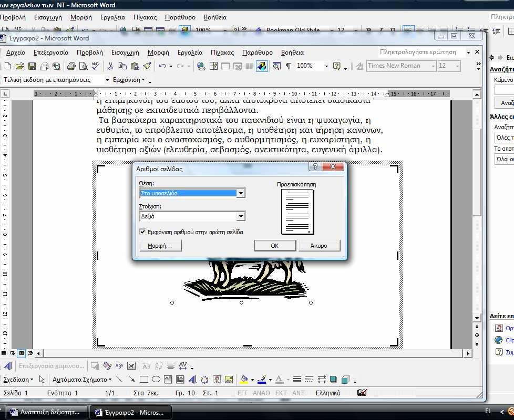The image size is (514, 420).
Task: Toggle ΑΝΑΘ track changes in status bar
Action: (261, 393)
